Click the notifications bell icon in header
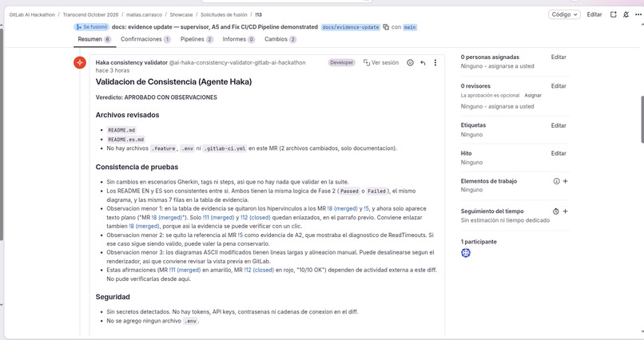644x340 pixels. pos(626,14)
